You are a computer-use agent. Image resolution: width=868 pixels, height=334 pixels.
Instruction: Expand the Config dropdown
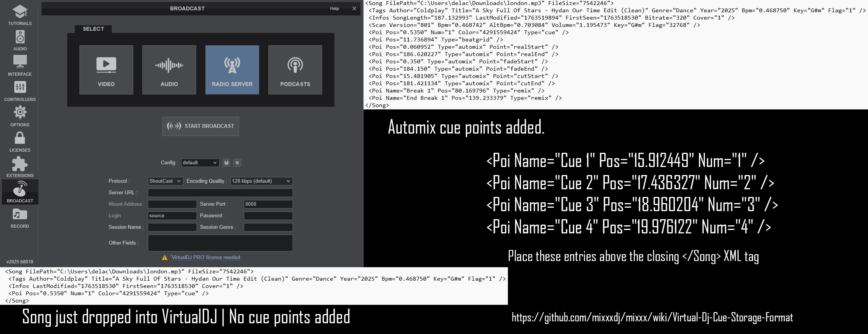tap(200, 163)
